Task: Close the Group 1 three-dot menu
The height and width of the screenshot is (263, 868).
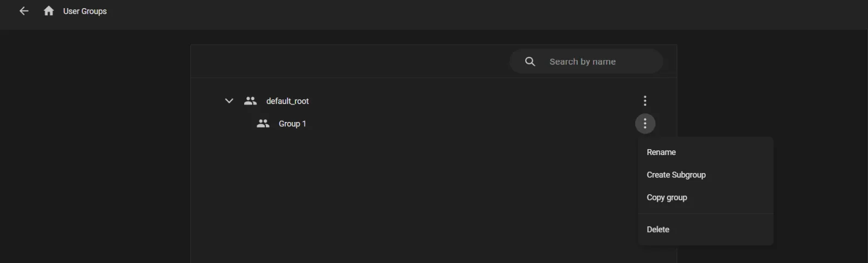Action: [645, 124]
